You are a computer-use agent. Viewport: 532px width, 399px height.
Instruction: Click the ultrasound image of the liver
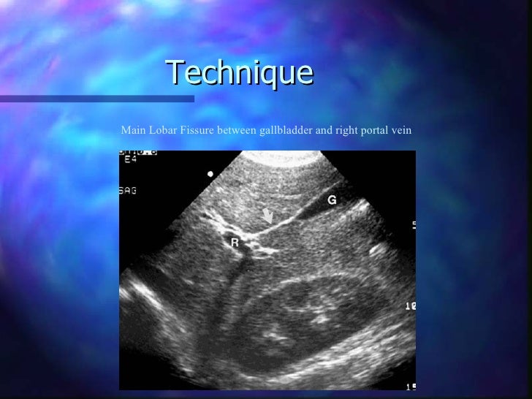coord(267,270)
